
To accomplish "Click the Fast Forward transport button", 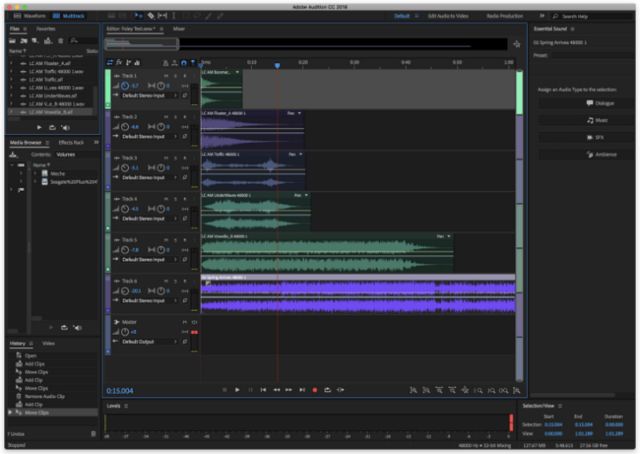I will 289,390.
